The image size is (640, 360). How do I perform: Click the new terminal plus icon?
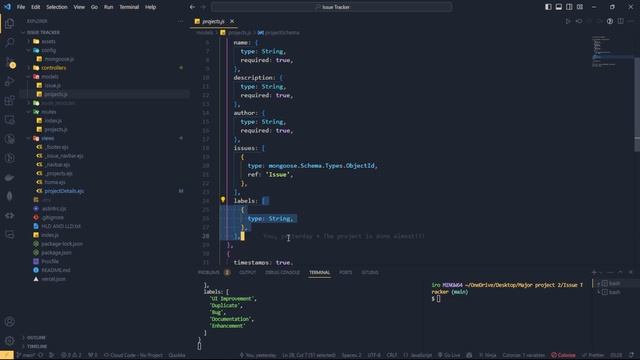pyautogui.click(x=594, y=272)
